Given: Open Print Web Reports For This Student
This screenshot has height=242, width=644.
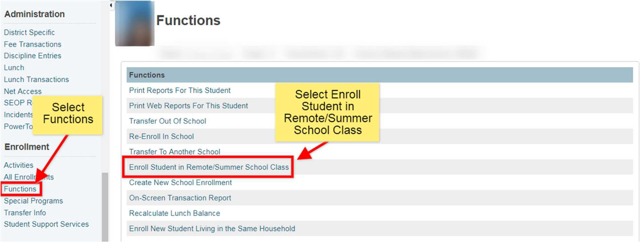Looking at the screenshot, I should (188, 106).
